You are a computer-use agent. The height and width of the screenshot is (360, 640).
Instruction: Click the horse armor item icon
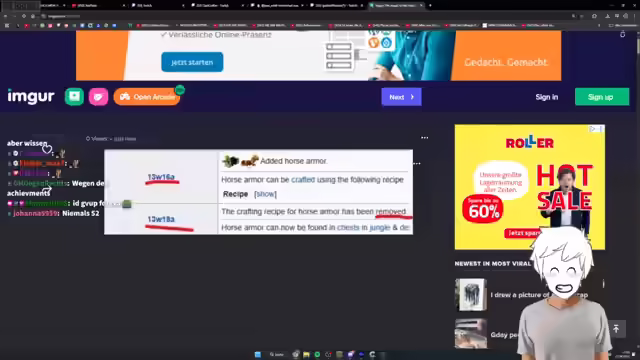point(249,161)
